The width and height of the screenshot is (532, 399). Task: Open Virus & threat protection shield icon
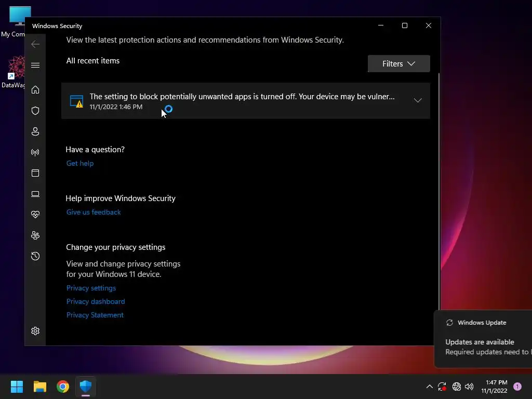point(35,111)
